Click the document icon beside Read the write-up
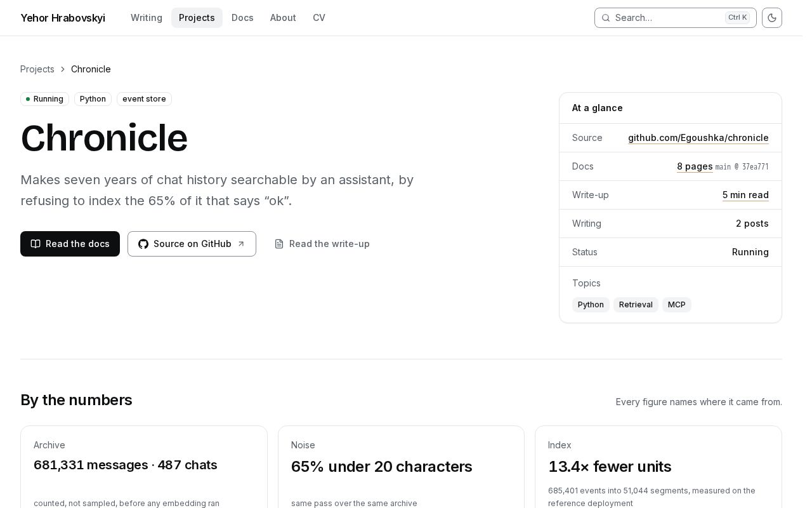 pos(279,244)
